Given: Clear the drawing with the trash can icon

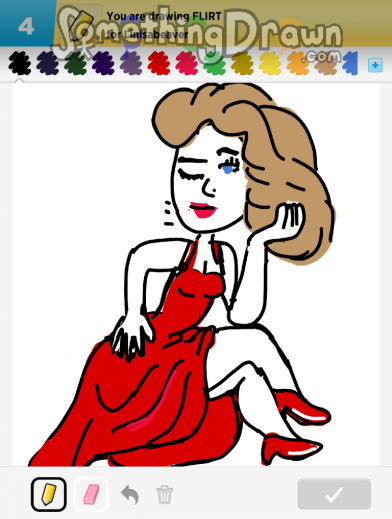Looking at the screenshot, I should pos(165,494).
